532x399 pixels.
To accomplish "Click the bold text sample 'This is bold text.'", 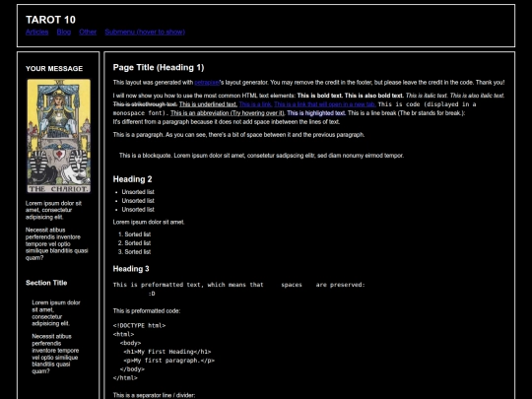I will point(320,96).
